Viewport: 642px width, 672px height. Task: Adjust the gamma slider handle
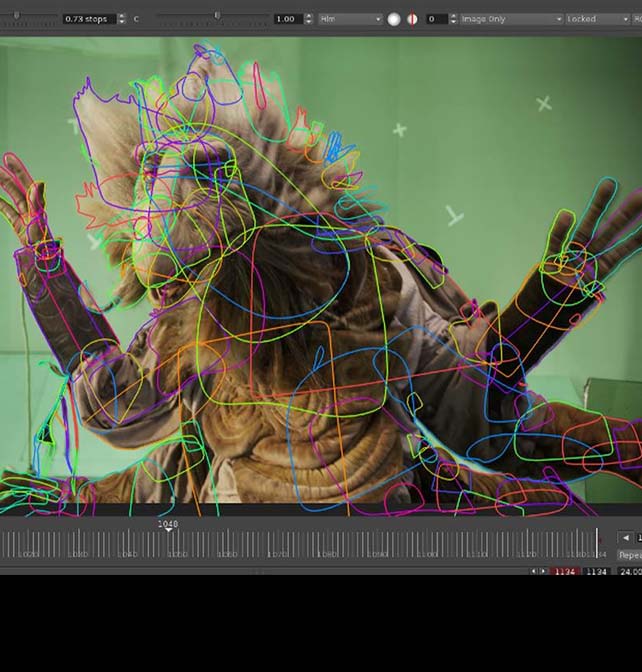[217, 15]
